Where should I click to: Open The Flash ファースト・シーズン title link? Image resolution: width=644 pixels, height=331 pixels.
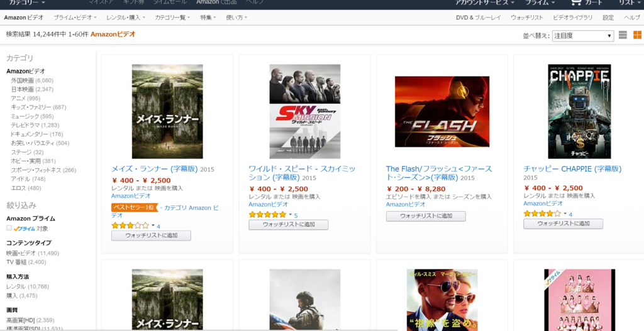click(439, 173)
